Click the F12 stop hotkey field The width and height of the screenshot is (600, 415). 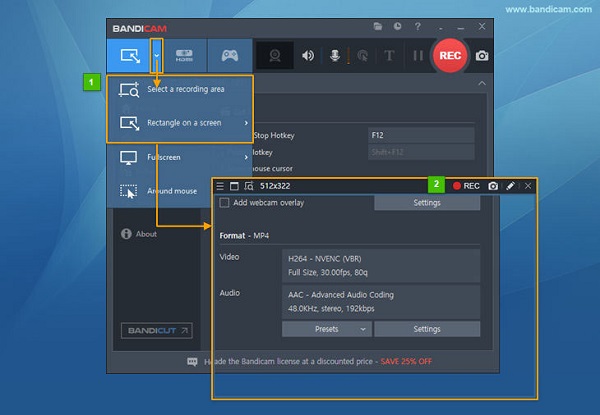tap(421, 135)
